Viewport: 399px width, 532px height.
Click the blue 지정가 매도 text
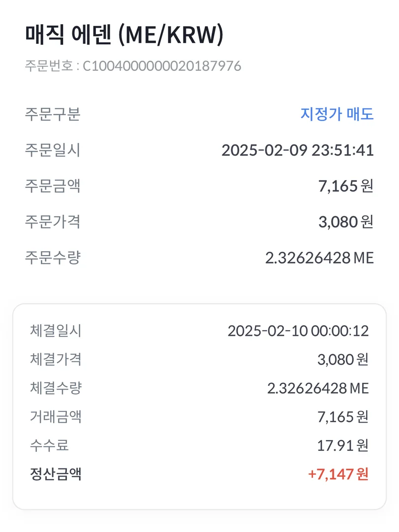point(337,114)
